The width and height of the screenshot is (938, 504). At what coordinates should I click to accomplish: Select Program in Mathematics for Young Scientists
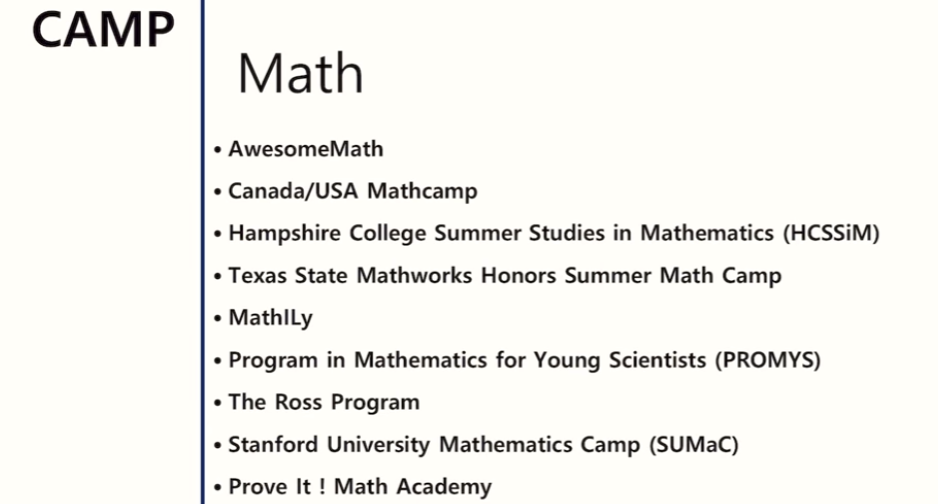(467, 361)
